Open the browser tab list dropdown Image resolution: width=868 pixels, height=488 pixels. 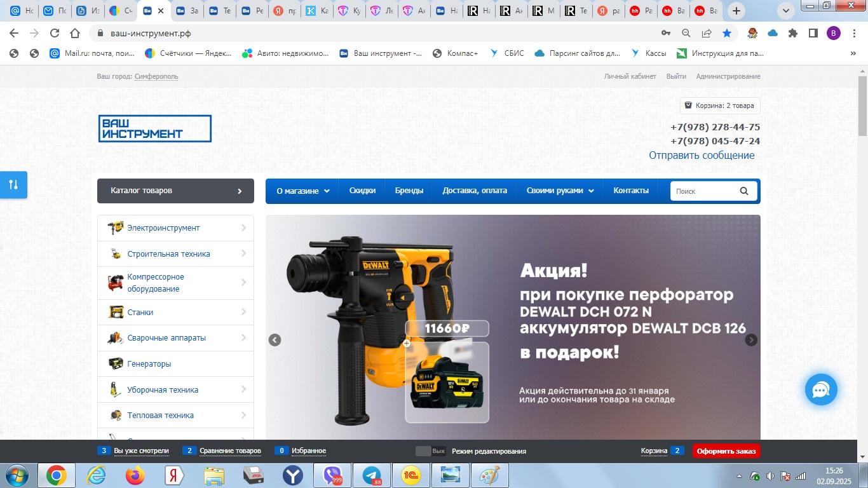click(786, 11)
